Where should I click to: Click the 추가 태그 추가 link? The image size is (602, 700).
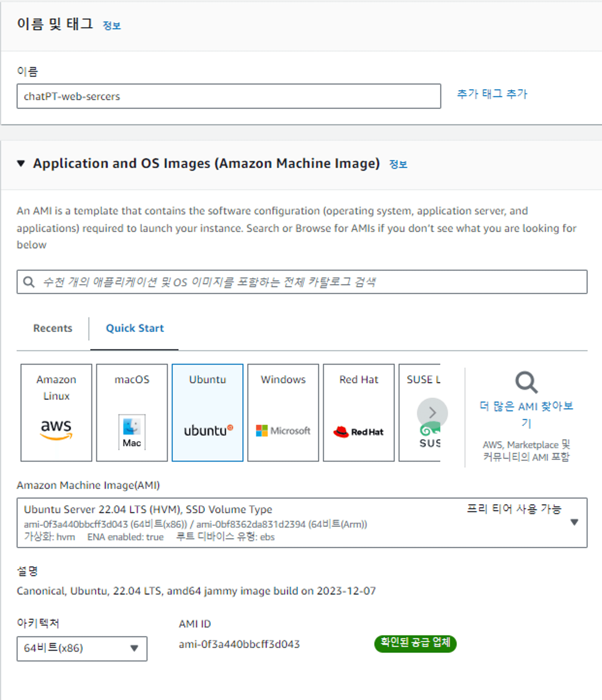492,94
